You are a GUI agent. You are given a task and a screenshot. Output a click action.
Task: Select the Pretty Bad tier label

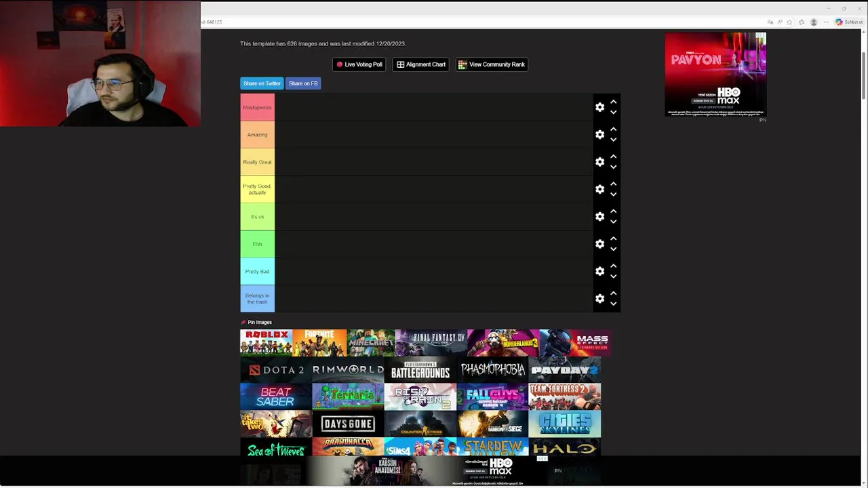pyautogui.click(x=257, y=271)
